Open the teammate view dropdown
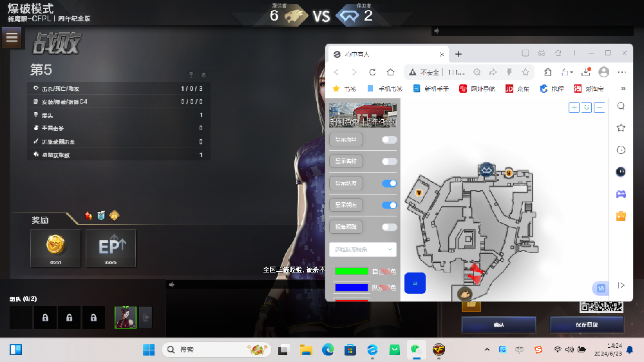The image size is (644, 362). (x=363, y=249)
